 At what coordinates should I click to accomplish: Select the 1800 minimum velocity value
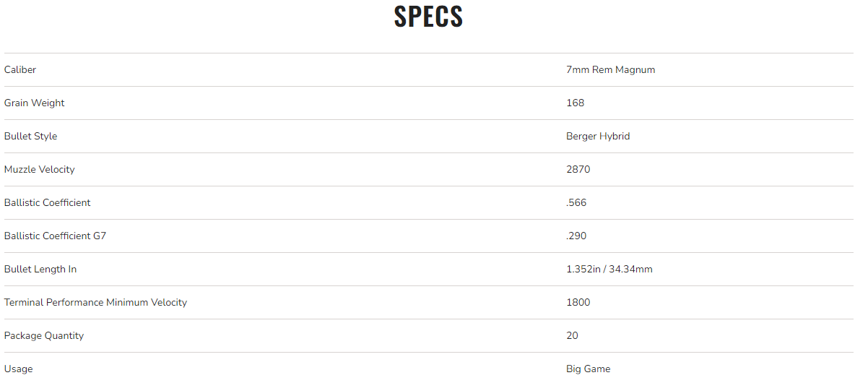coord(578,303)
